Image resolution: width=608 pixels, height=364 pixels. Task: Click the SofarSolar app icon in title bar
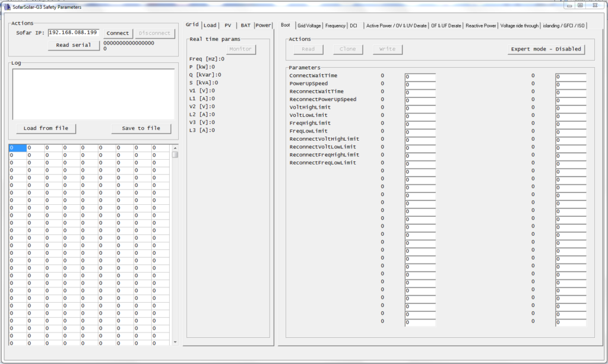coord(7,7)
